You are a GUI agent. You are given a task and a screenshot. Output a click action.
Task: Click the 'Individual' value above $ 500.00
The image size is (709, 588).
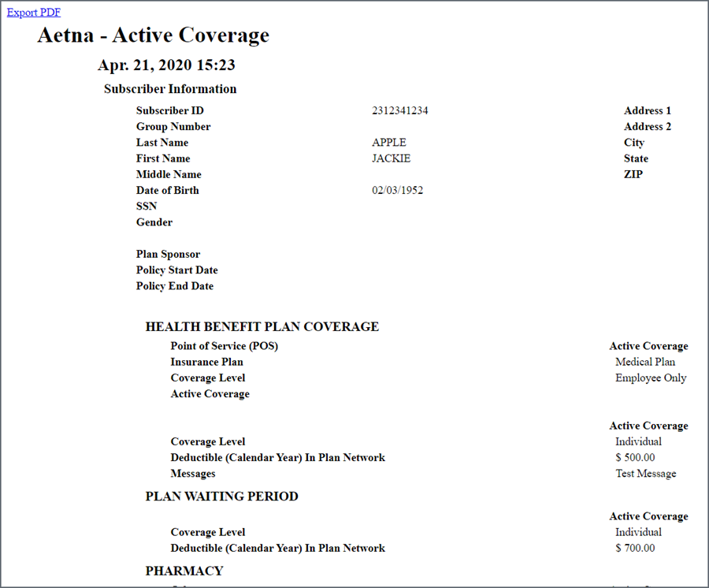click(638, 441)
